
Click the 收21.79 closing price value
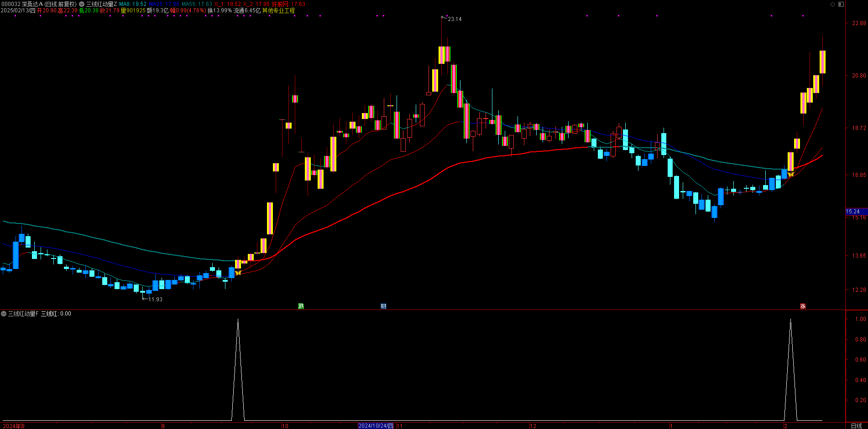click(110, 10)
